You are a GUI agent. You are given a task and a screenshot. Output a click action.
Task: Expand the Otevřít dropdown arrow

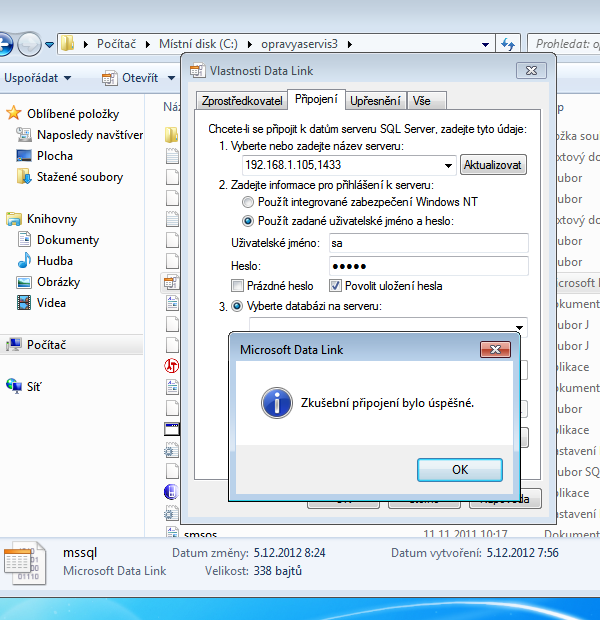[x=171, y=78]
